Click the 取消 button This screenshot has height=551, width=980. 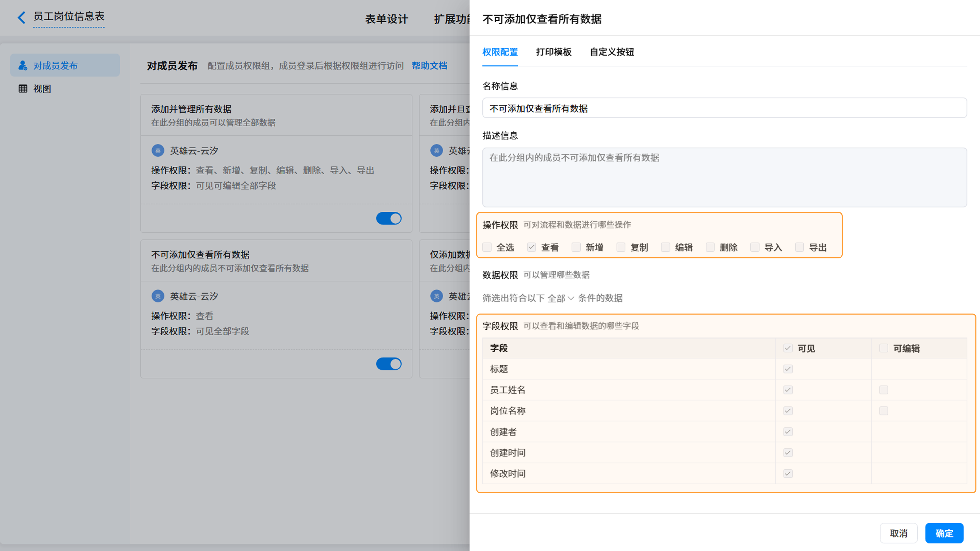(x=899, y=533)
